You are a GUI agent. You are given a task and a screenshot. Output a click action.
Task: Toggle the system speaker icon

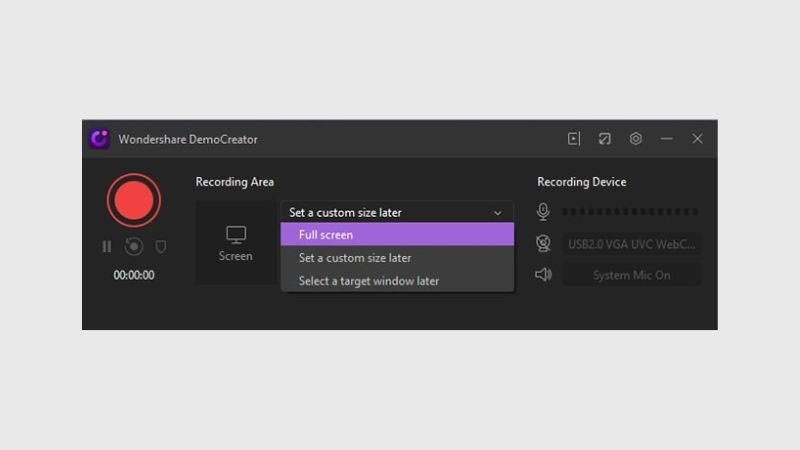click(543, 274)
